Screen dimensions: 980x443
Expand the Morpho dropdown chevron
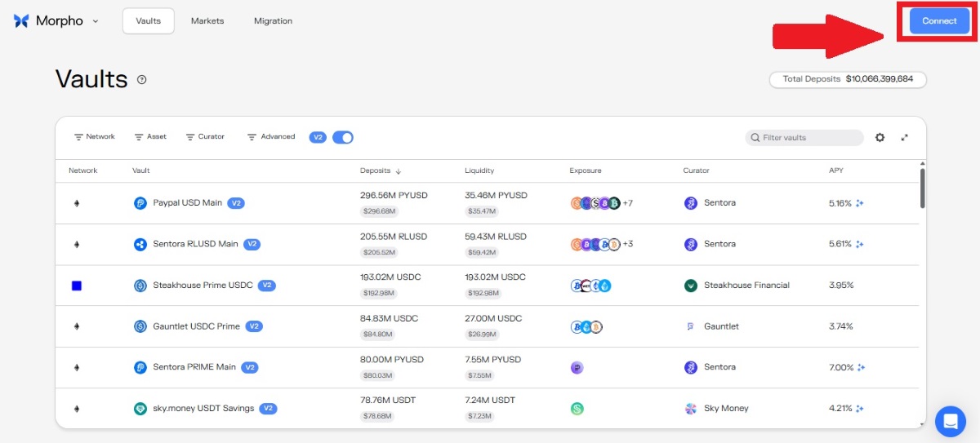[96, 21]
